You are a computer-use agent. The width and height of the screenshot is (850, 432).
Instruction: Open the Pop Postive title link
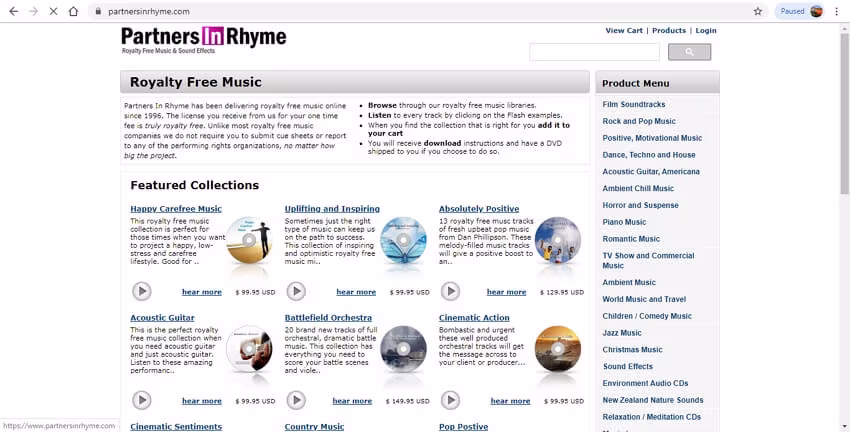tap(463, 427)
